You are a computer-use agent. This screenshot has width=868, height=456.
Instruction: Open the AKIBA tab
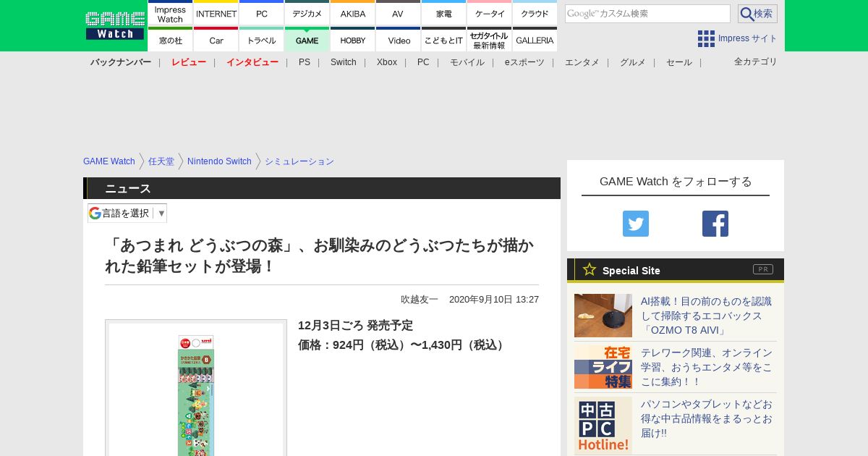(353, 14)
